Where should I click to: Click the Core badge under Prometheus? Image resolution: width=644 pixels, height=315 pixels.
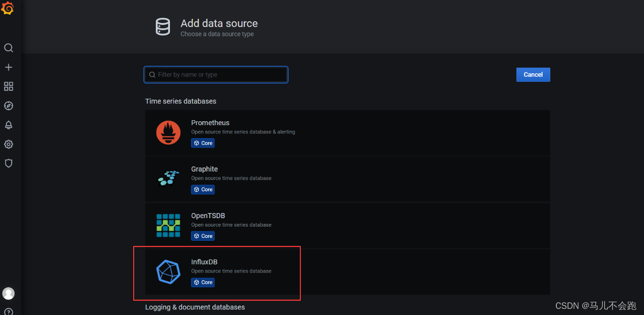[203, 143]
